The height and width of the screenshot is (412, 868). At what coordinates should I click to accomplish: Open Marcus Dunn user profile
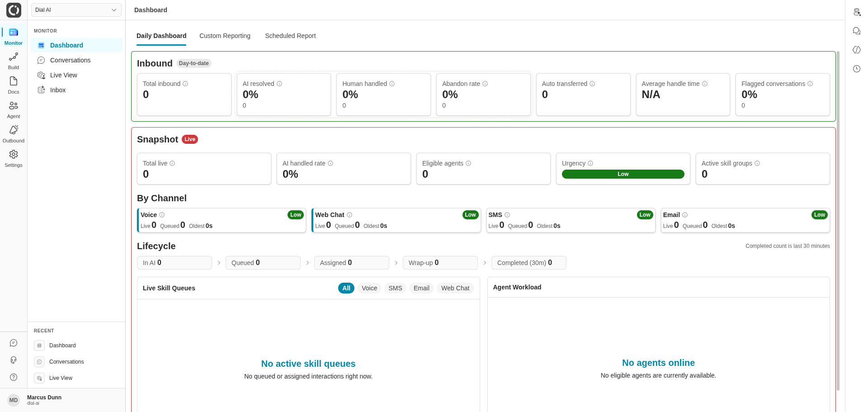click(62, 400)
